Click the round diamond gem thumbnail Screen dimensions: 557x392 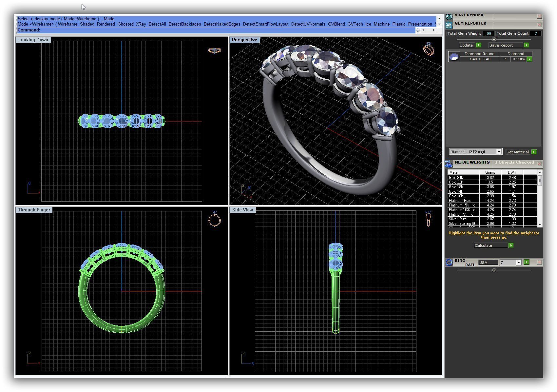pos(454,57)
